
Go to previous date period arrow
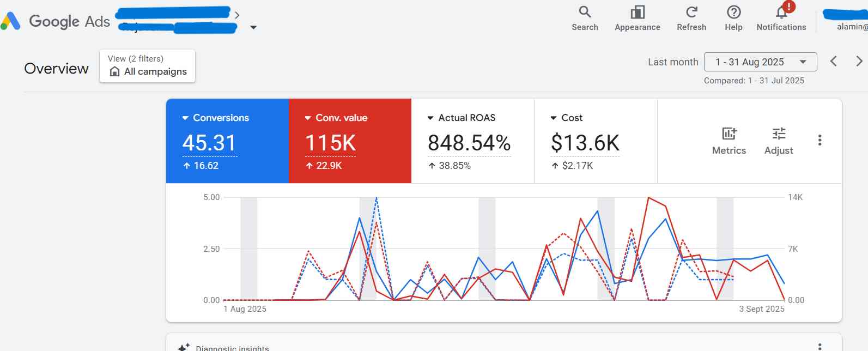[833, 61]
